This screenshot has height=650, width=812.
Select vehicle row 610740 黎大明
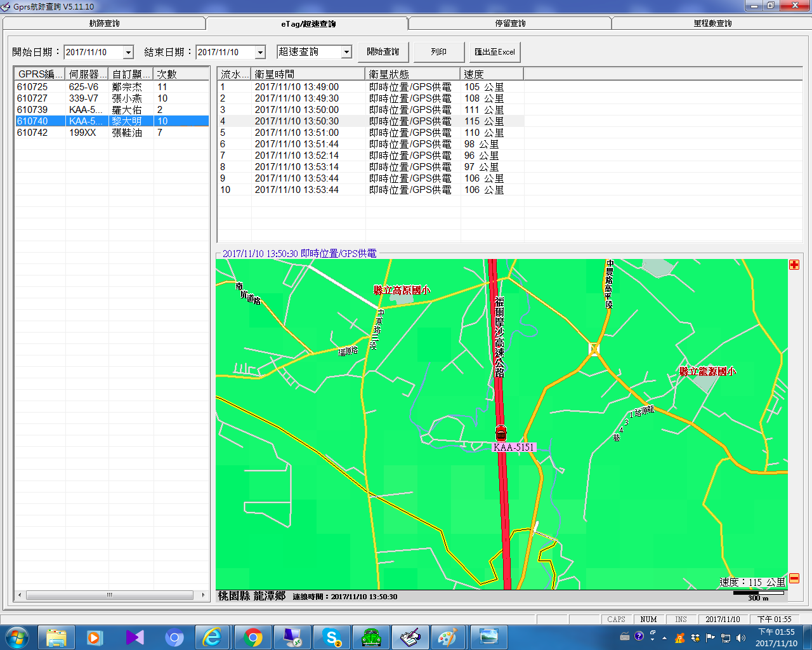[x=112, y=121]
